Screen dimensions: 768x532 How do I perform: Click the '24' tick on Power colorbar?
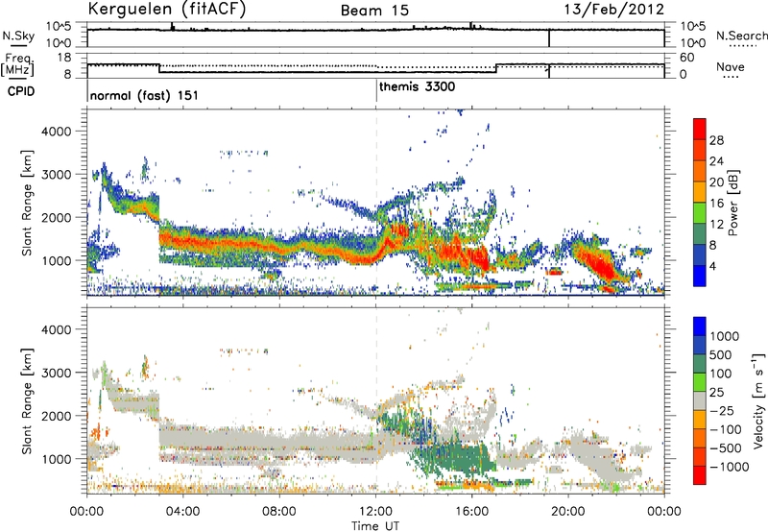716,161
